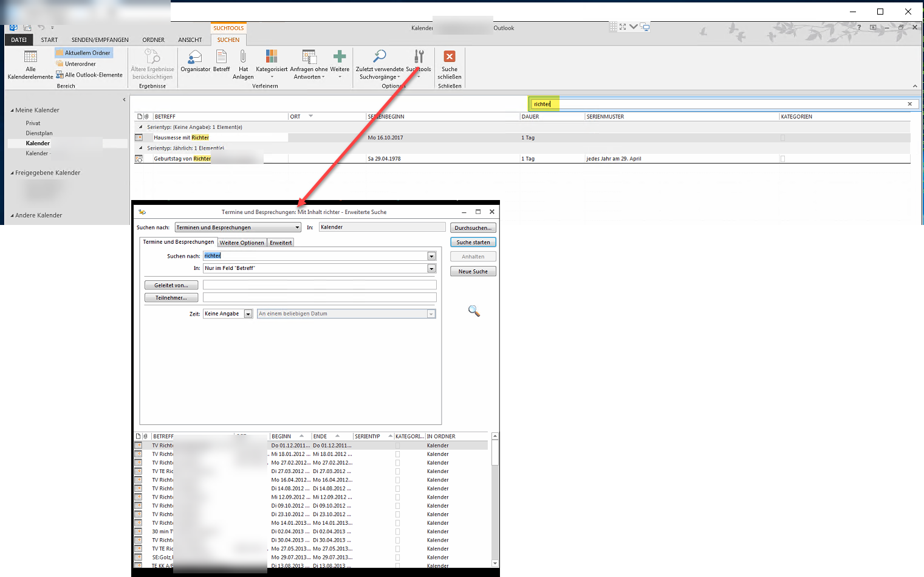Filter results by Hat Anlagen paperclip
The height and width of the screenshot is (577, 924).
(x=243, y=64)
